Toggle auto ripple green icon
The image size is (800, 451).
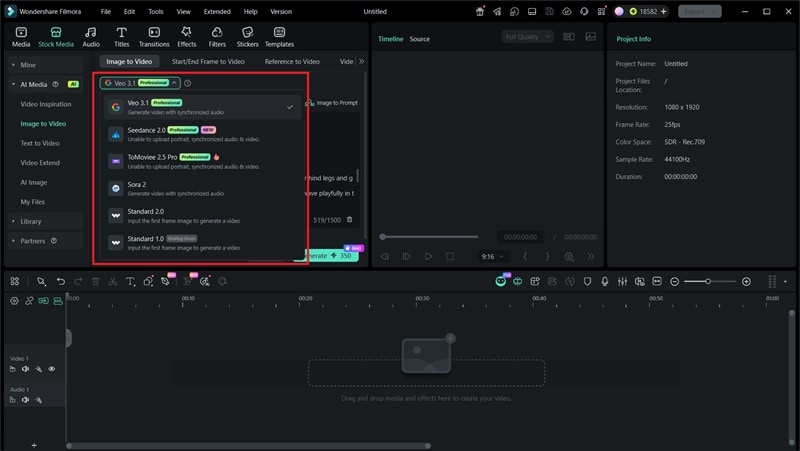(43, 301)
